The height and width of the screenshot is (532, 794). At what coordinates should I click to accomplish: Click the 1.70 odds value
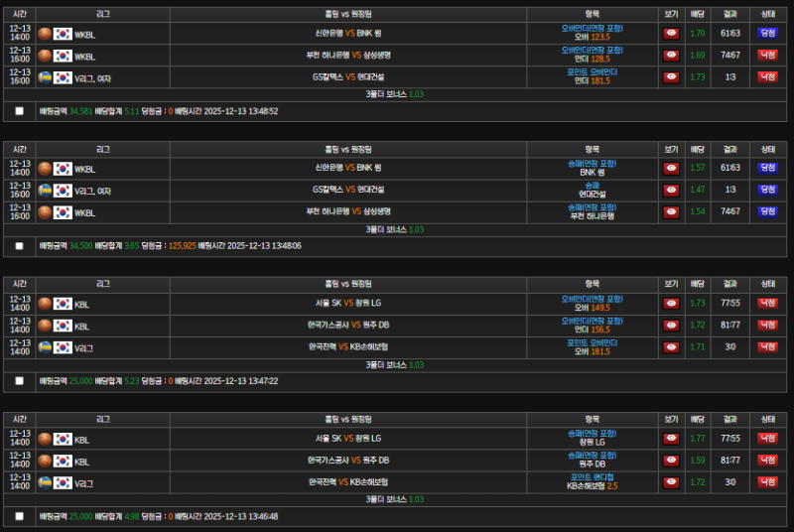(x=698, y=33)
